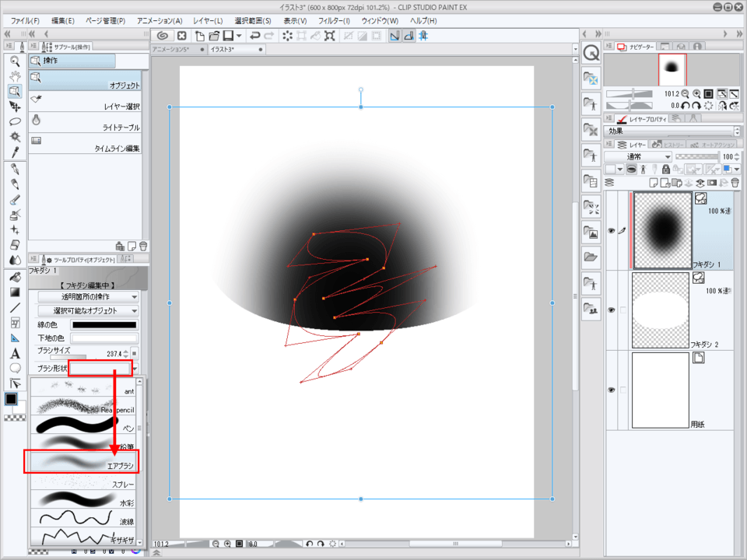Toggle visibility of the 用紙 layer

point(612,389)
